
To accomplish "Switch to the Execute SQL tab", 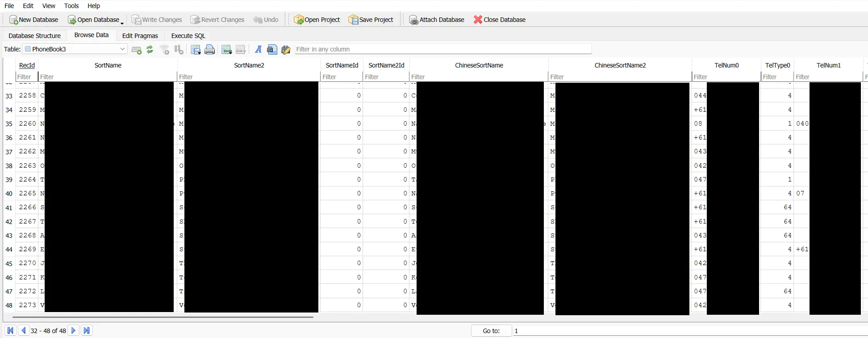I will click(x=188, y=36).
